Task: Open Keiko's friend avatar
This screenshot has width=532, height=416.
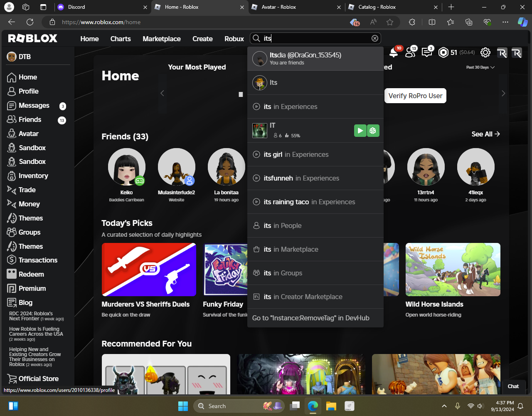Action: tap(127, 167)
